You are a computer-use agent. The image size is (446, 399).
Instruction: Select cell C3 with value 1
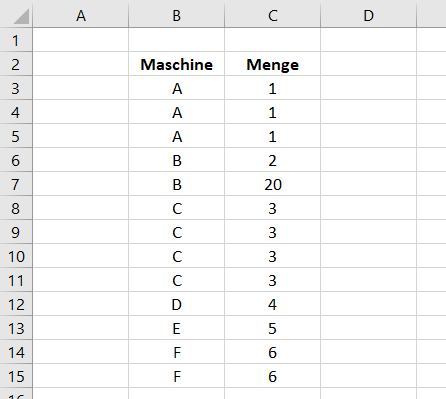(x=273, y=88)
